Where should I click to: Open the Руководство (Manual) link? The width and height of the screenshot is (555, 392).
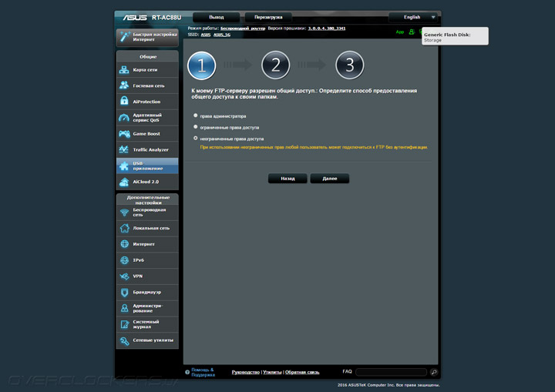[x=246, y=372]
